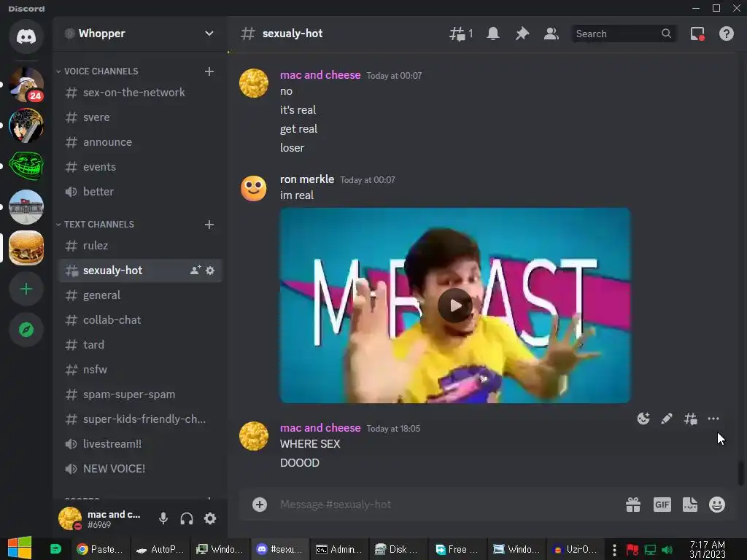Open the collab-chat channel
Viewport: 747px width, 560px height.
(x=140, y=320)
